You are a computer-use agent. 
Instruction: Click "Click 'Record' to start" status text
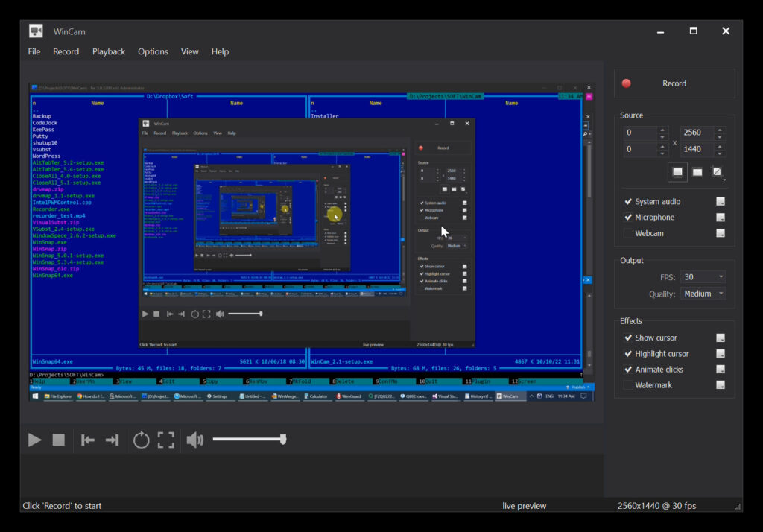(63, 506)
